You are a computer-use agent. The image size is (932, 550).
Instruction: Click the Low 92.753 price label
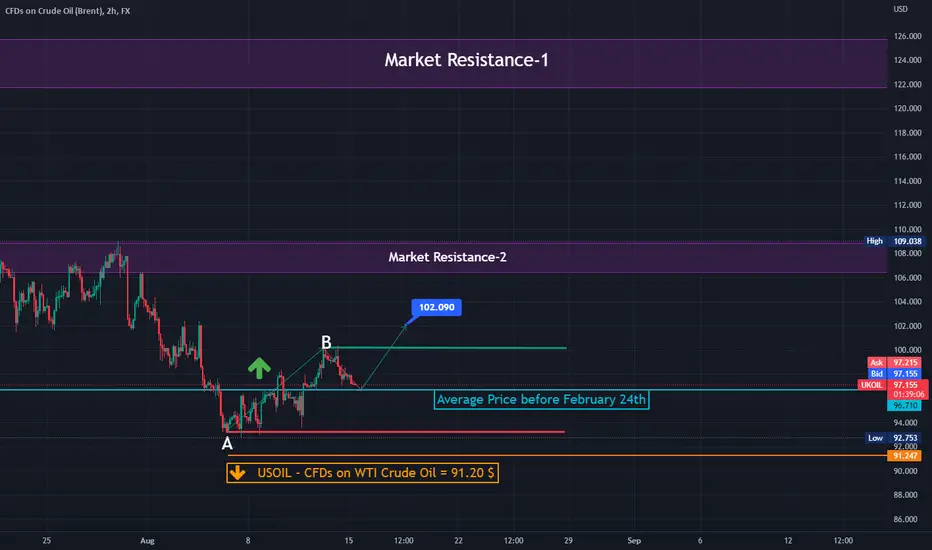(x=894, y=438)
